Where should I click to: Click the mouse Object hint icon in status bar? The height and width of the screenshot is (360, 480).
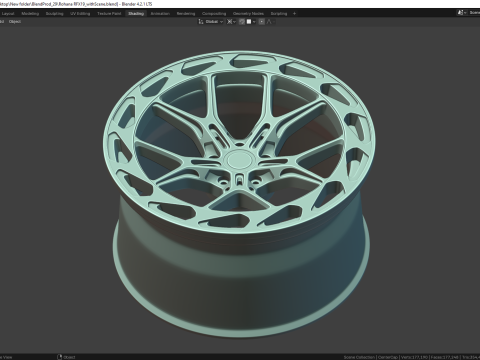pyautogui.click(x=60, y=357)
